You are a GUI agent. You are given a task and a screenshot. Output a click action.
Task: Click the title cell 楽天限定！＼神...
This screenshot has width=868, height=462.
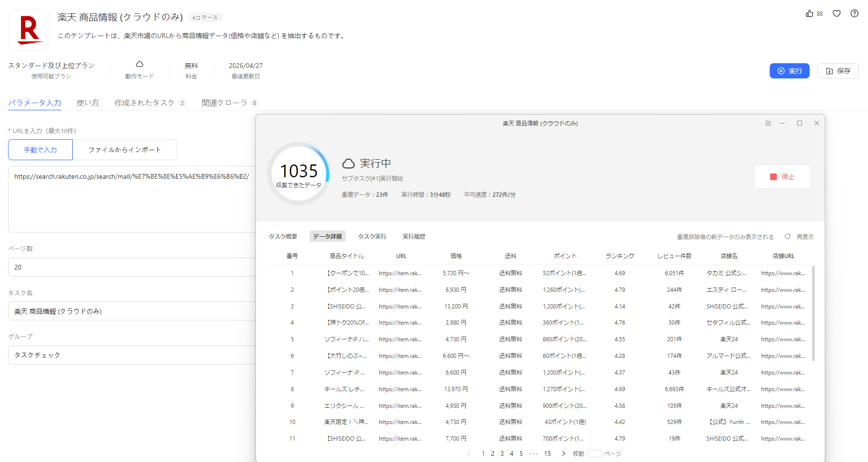(346, 422)
